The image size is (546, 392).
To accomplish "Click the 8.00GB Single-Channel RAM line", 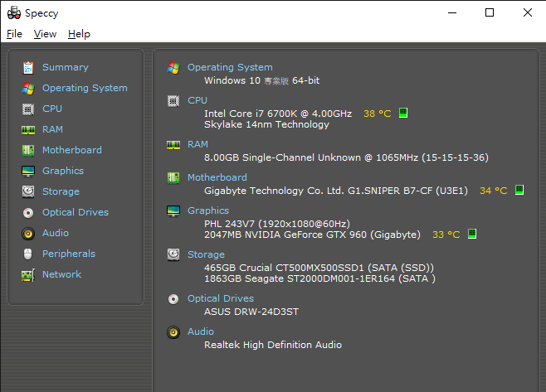I will [x=347, y=157].
